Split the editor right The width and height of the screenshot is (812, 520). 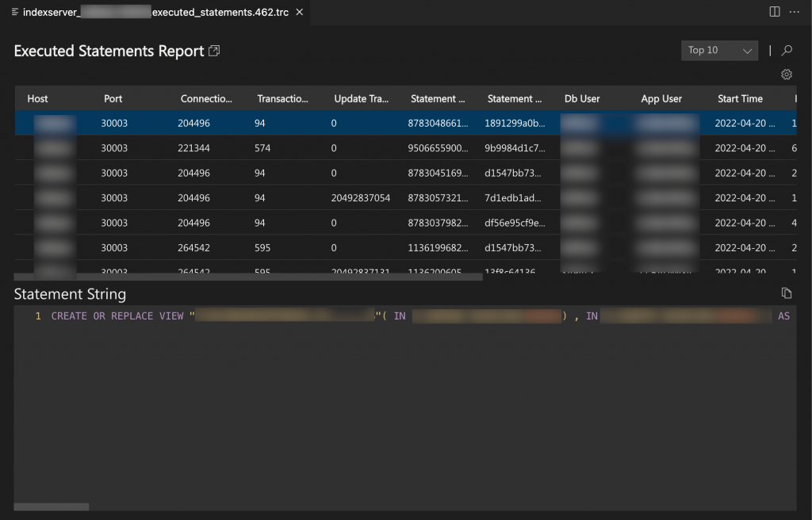pos(774,11)
